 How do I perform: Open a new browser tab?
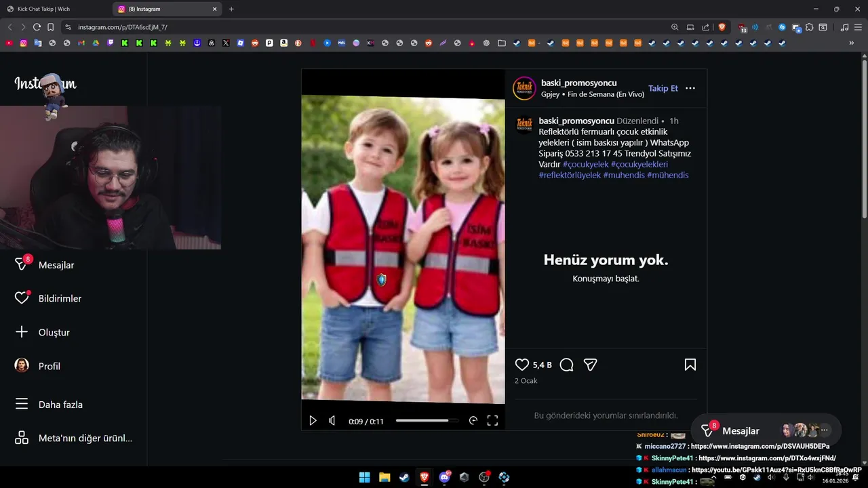[x=231, y=9]
